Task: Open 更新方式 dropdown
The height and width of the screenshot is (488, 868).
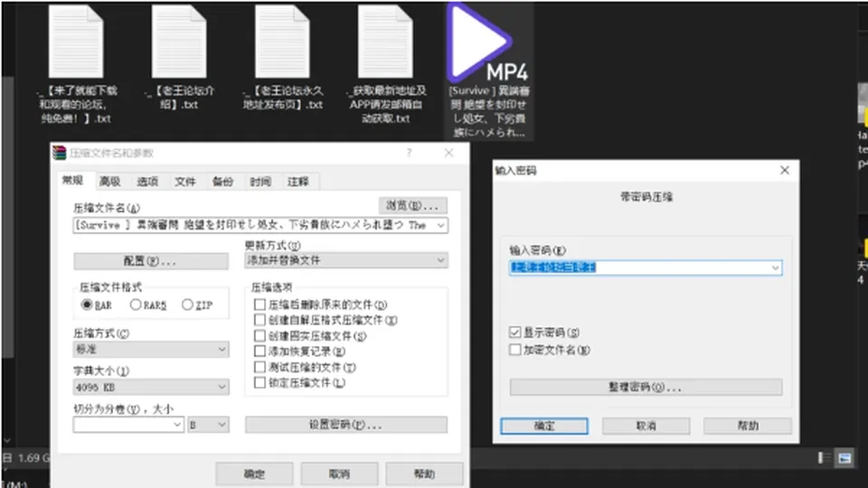Action: pos(346,260)
